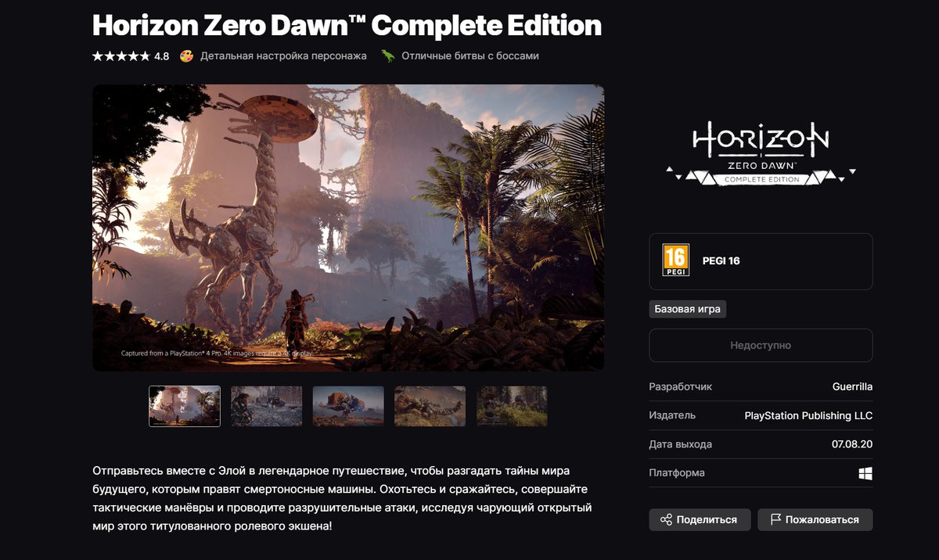Click the Horizon Zero Dawn logo
Image resolution: width=939 pixels, height=560 pixels.
(761, 154)
